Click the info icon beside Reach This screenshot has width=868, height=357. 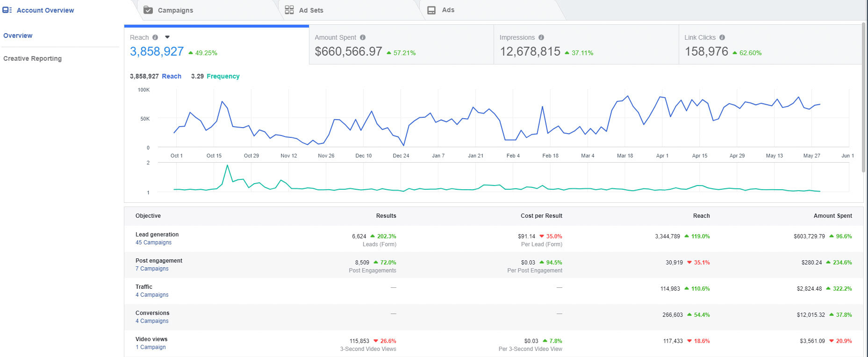155,37
